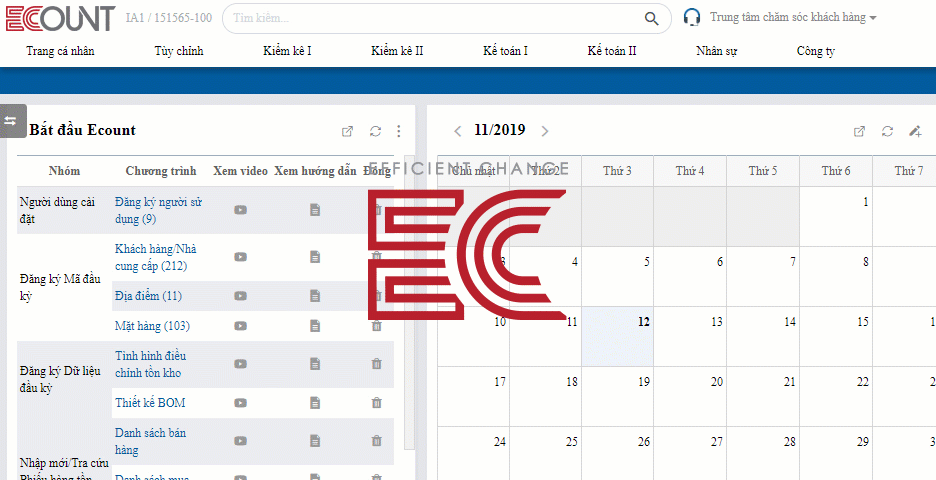Refresh the Bắt đầu Ecount panel
936x480 pixels.
pyautogui.click(x=375, y=131)
